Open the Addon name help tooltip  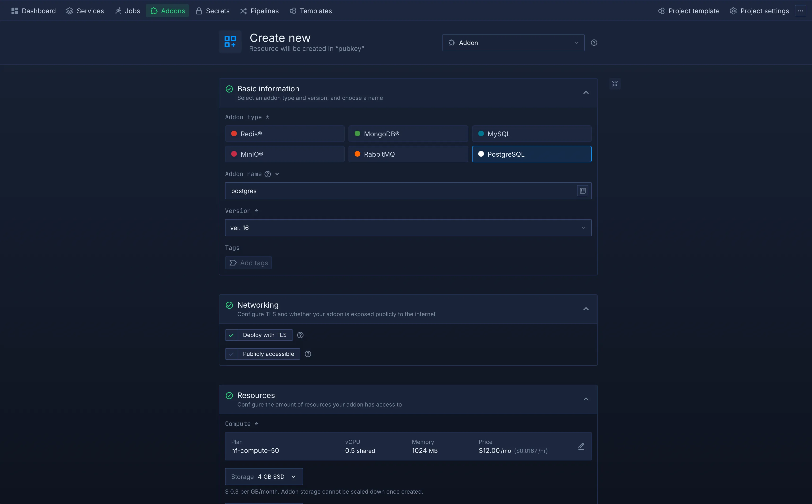point(268,174)
